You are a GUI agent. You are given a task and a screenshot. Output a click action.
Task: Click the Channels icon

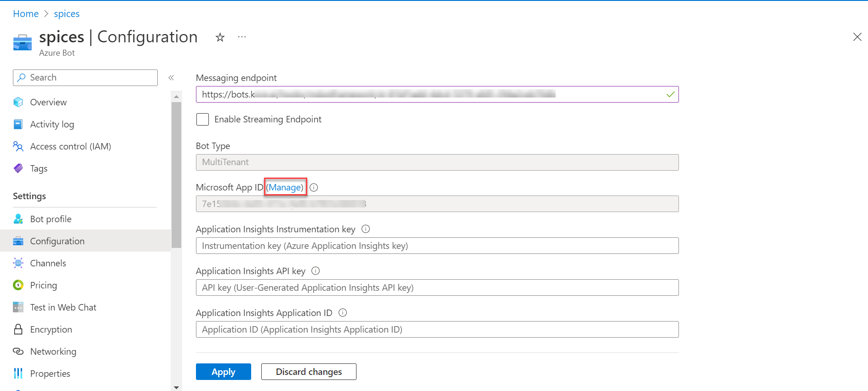click(18, 263)
